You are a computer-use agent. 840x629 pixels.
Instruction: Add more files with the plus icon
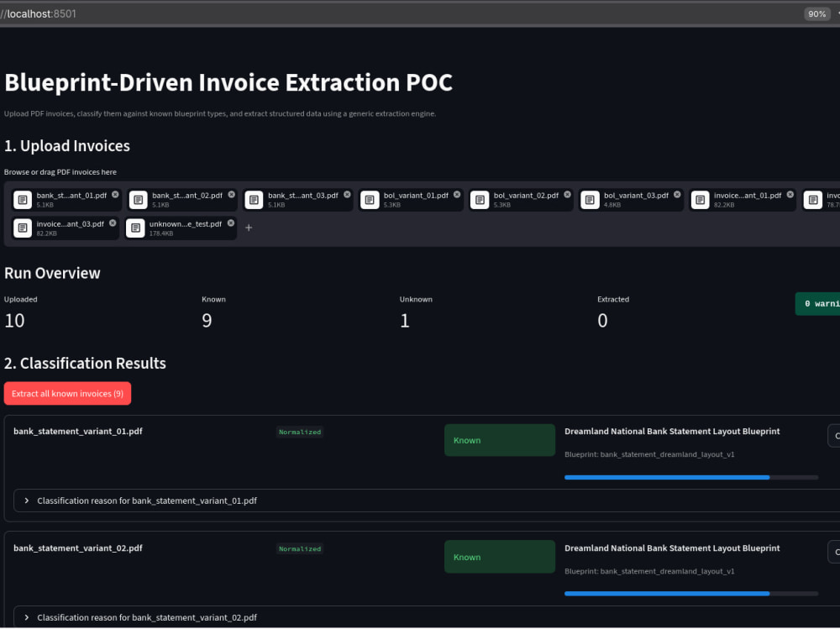point(249,228)
